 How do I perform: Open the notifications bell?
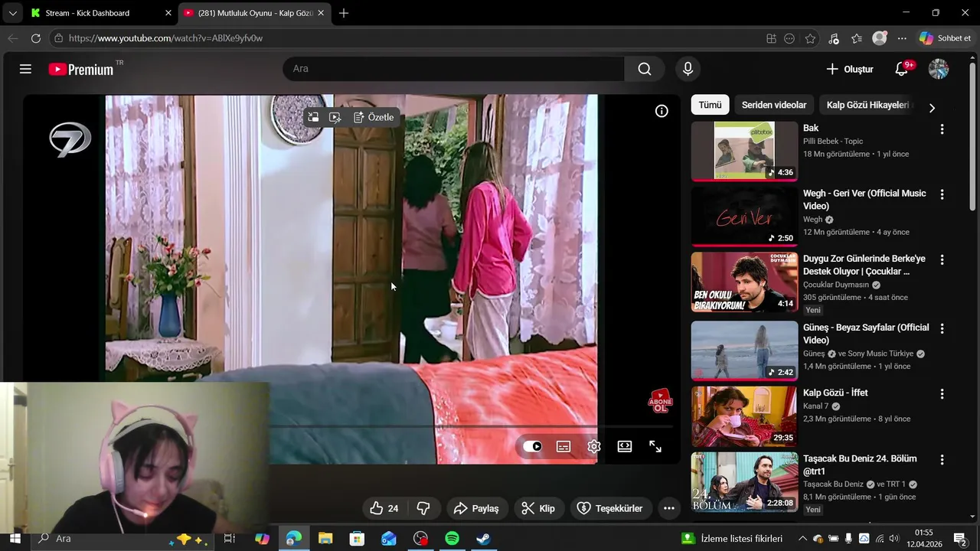point(902,69)
